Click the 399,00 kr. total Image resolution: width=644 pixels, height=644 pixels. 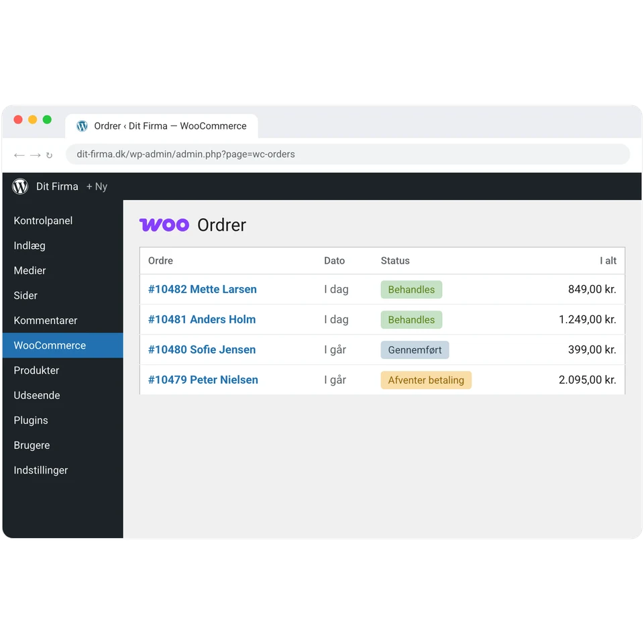point(592,350)
